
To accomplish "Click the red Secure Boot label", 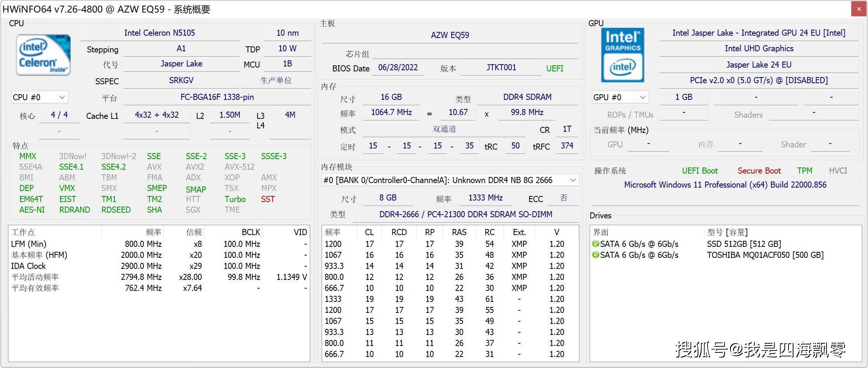I will click(x=759, y=171).
